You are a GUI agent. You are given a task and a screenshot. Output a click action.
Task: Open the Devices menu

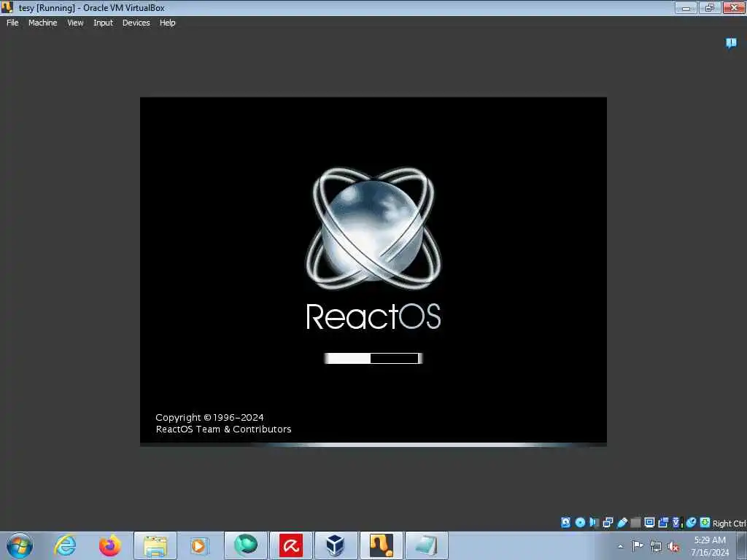136,23
